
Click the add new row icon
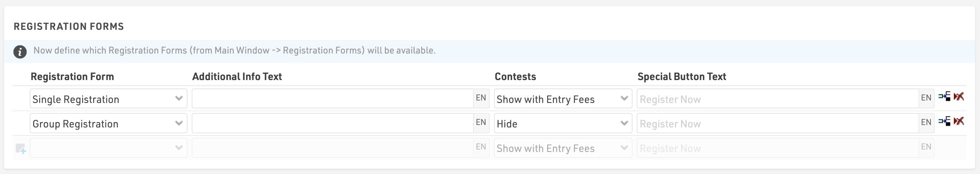[20, 149]
